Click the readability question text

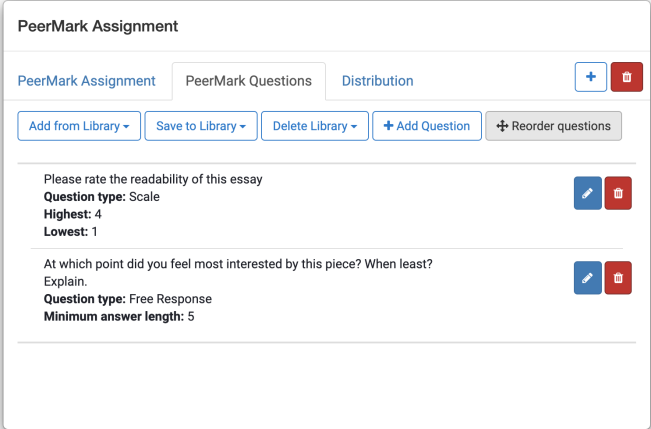pos(153,179)
